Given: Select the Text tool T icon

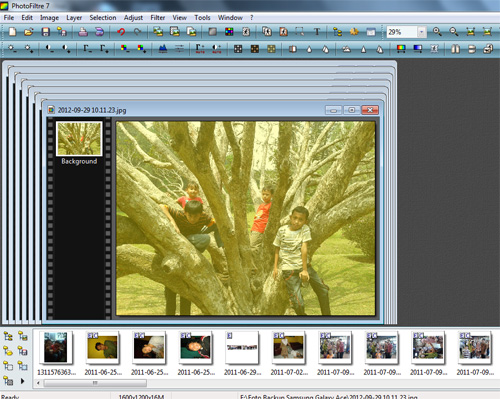Looking at the screenshot, I should [x=317, y=32].
